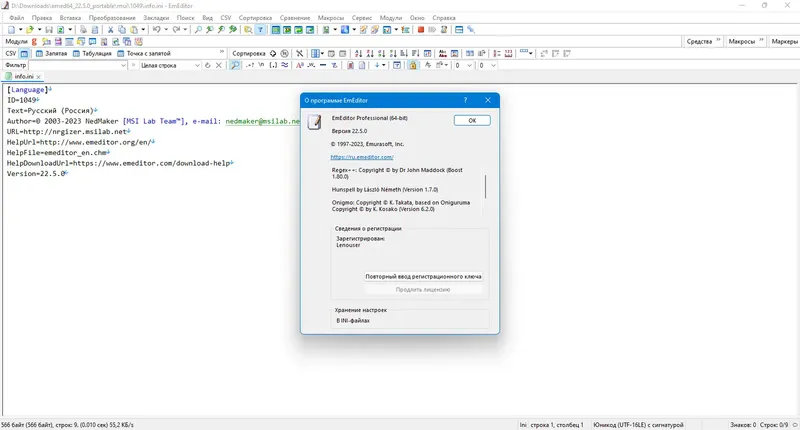
Task: Click the encoding indicator Юникод (UTF-16LE) in status bar
Action: 638,424
